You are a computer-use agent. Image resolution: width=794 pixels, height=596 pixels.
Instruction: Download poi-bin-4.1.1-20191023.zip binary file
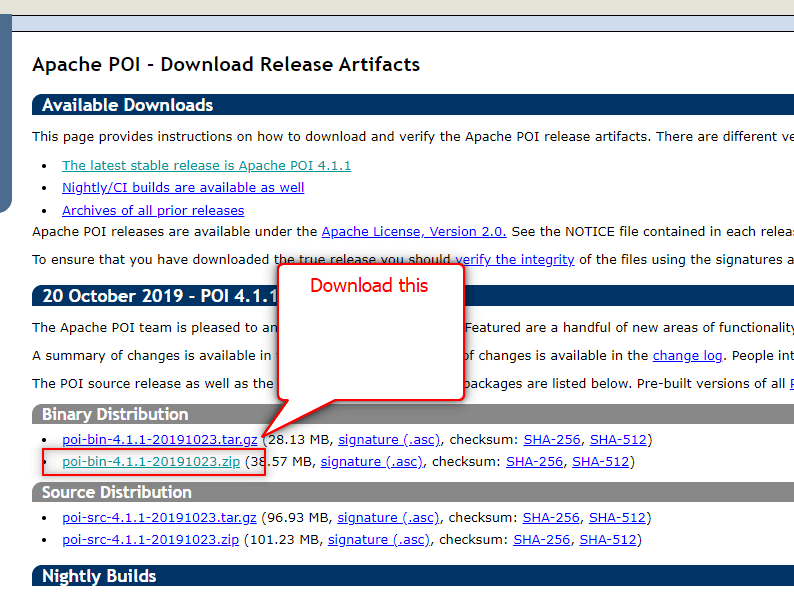click(151, 461)
